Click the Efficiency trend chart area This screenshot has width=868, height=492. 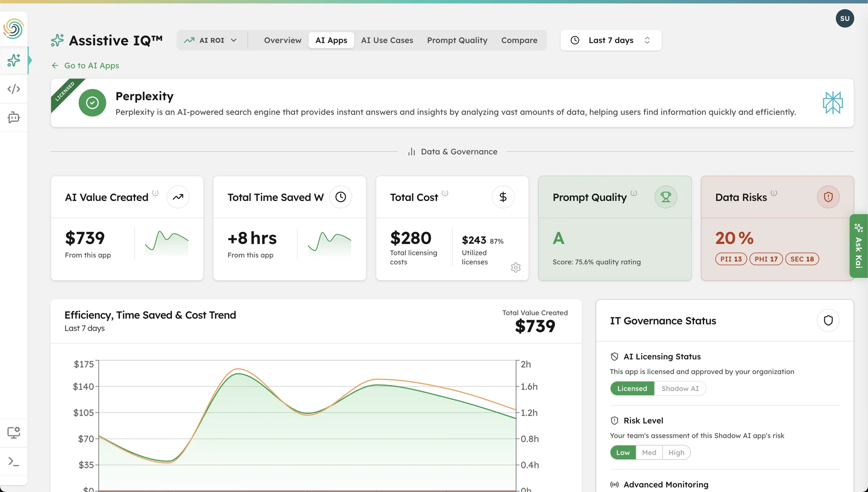(307, 425)
